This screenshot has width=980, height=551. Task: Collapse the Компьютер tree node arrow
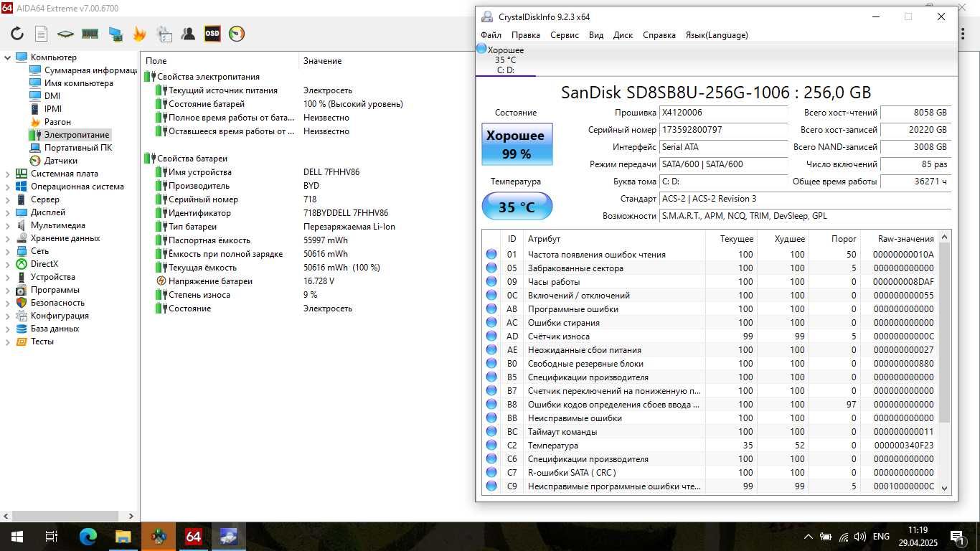pyautogui.click(x=7, y=57)
